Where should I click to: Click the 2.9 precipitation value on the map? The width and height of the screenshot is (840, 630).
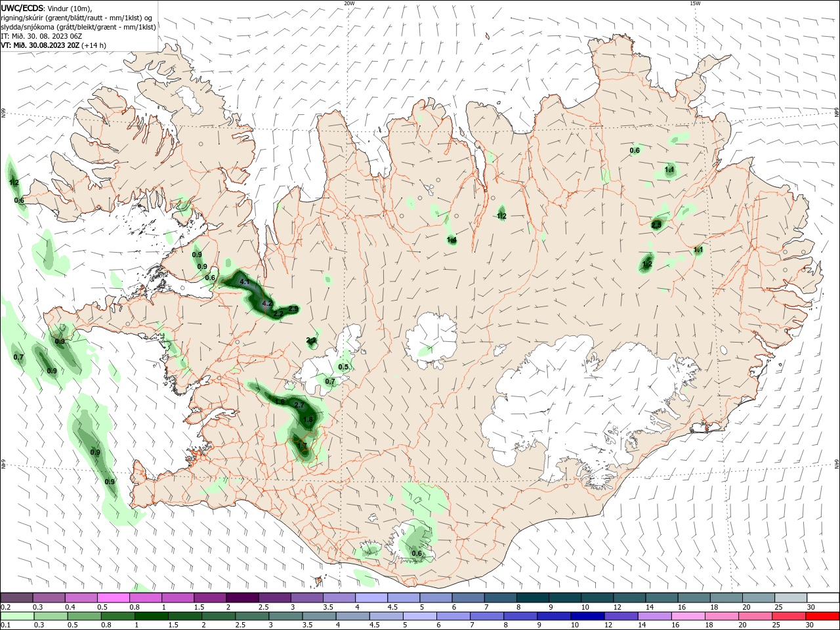pyautogui.click(x=293, y=308)
